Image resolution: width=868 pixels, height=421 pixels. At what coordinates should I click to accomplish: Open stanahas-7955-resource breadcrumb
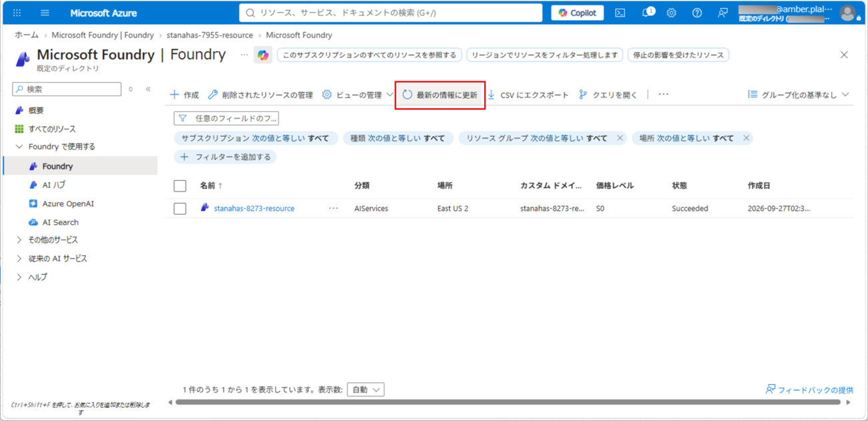[210, 35]
